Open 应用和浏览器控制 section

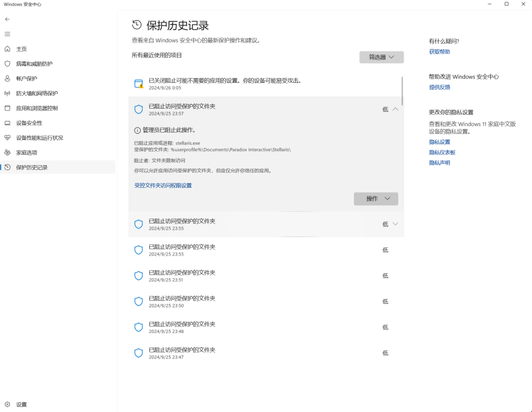tap(58, 108)
